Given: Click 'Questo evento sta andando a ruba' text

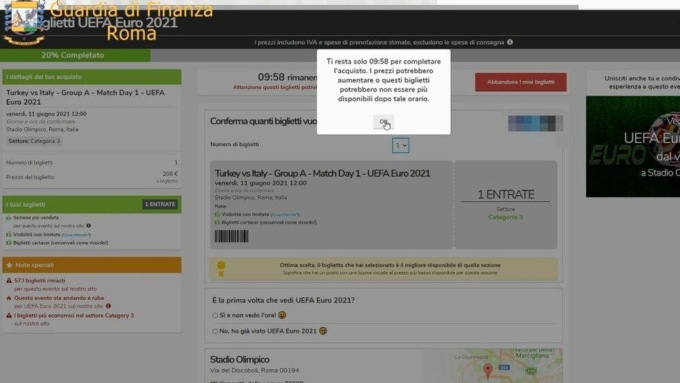Looking at the screenshot, I should tap(59, 298).
